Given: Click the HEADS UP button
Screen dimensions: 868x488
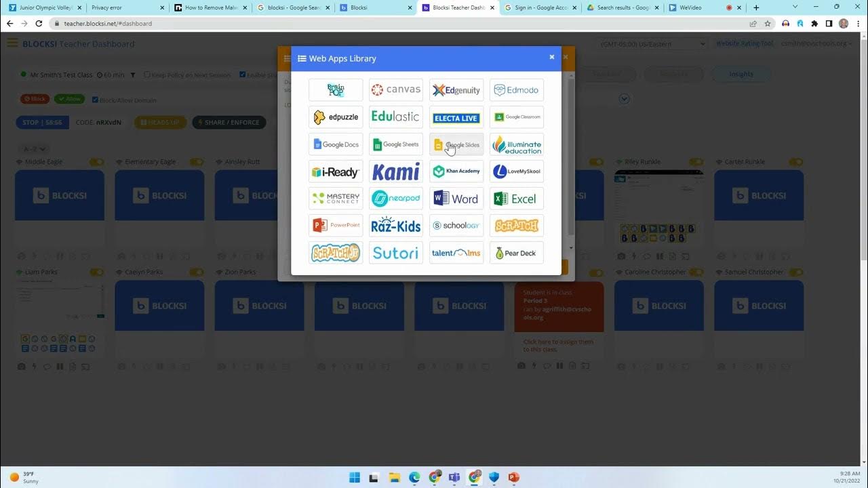Looking at the screenshot, I should pyautogui.click(x=160, y=123).
